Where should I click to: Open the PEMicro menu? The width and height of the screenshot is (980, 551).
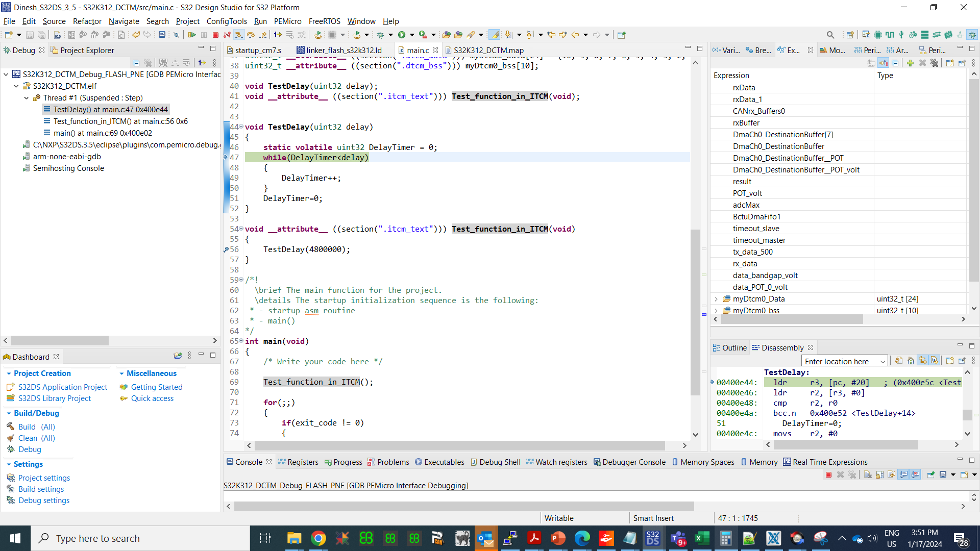[287, 21]
